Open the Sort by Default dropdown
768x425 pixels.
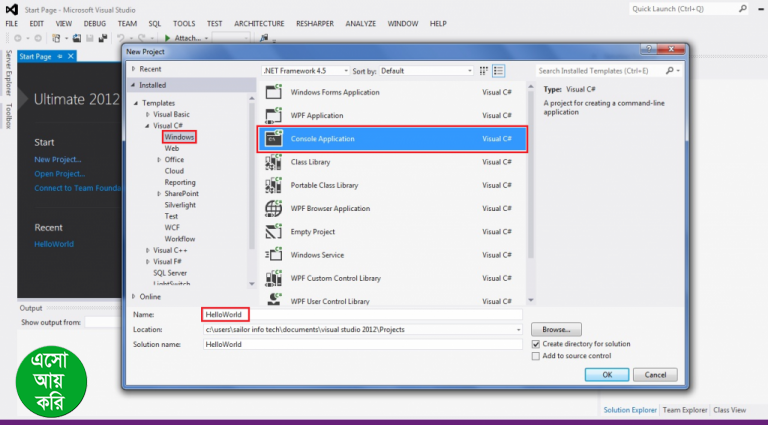426,71
